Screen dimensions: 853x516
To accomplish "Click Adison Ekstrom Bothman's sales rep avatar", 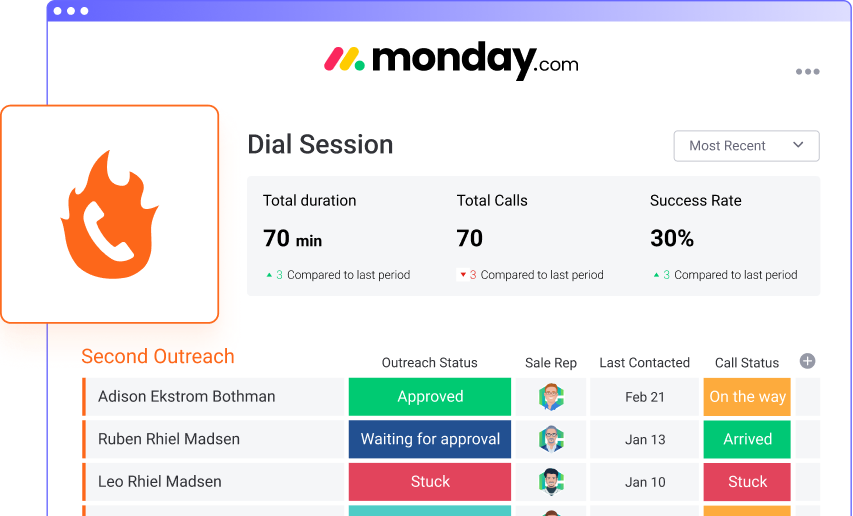I will point(551,397).
